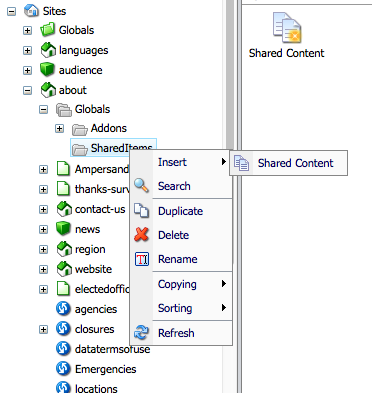Open the Sorting submenu
The width and height of the screenshot is (372, 393).
tap(181, 308)
